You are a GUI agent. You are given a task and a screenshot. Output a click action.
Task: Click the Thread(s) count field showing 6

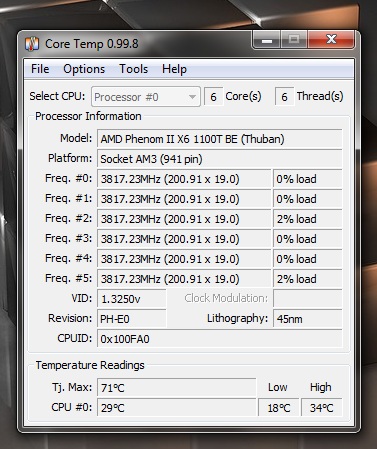[284, 97]
